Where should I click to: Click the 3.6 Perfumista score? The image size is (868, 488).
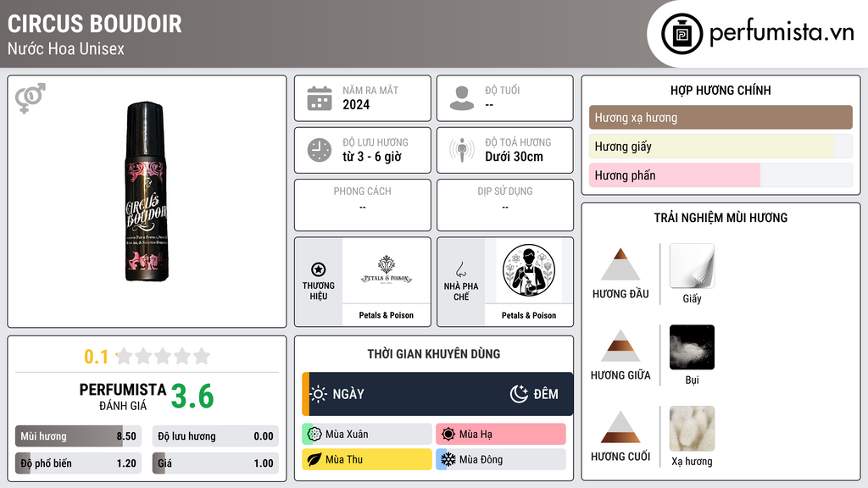[192, 396]
